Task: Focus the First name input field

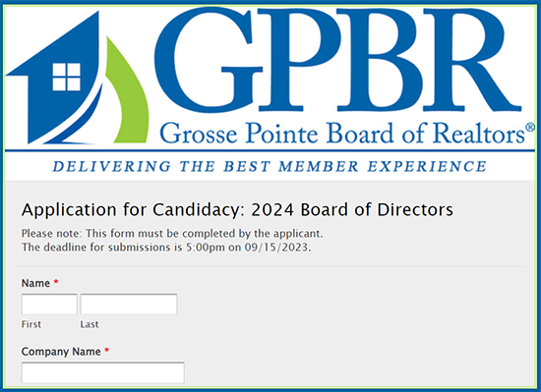Action: pos(49,305)
